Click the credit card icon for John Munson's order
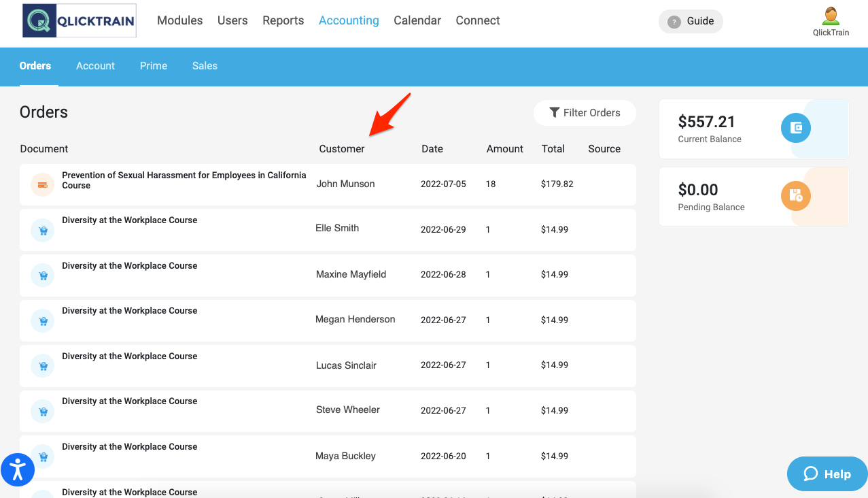 tap(43, 185)
